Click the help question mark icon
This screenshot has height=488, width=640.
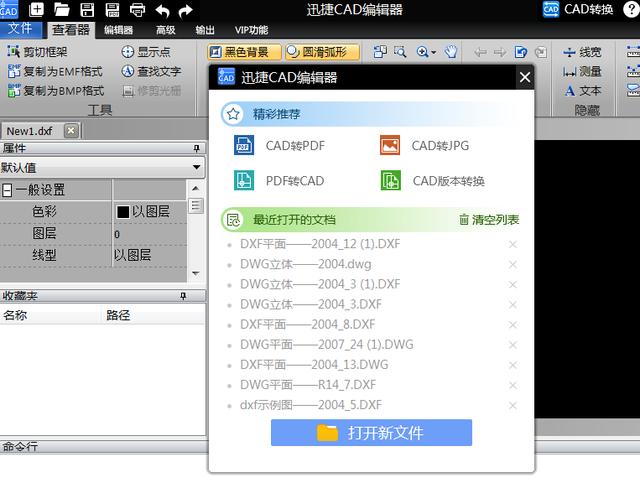pyautogui.click(x=631, y=9)
